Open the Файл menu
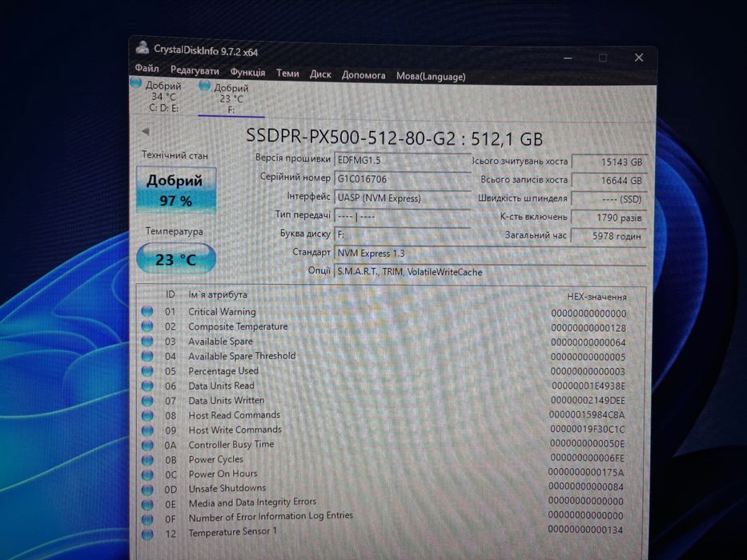The image size is (747, 560). tap(147, 68)
